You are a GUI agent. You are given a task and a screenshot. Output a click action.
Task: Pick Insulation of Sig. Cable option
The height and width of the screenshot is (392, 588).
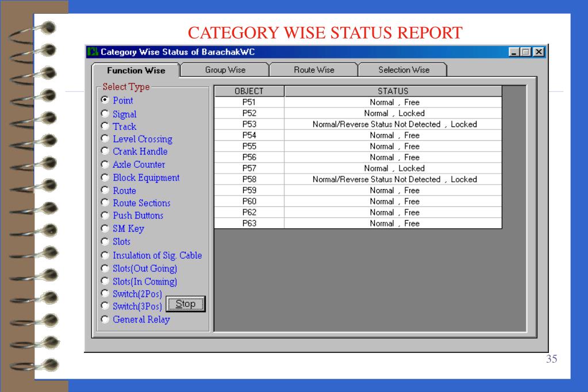pos(105,255)
